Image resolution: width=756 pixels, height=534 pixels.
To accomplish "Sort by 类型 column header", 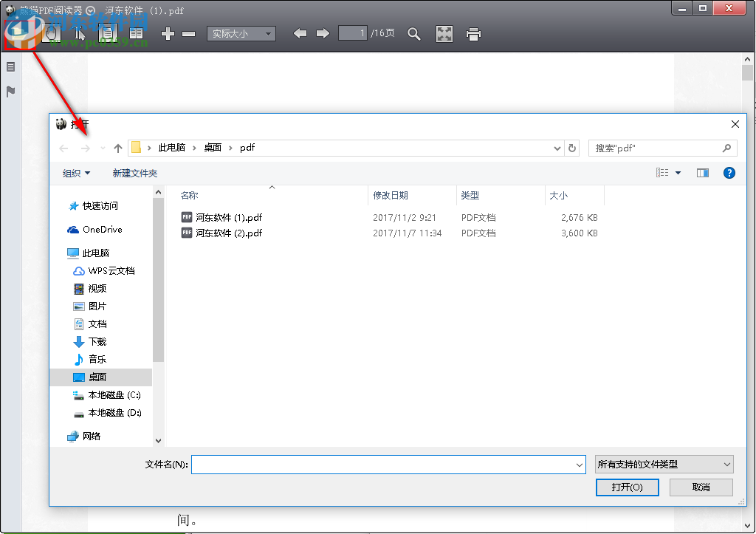I will [501, 196].
